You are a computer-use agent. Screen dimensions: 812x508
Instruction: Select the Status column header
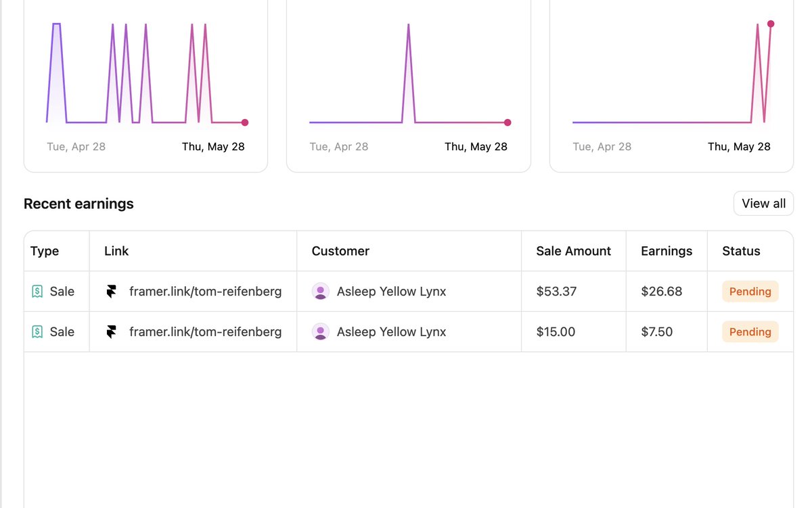pyautogui.click(x=741, y=251)
